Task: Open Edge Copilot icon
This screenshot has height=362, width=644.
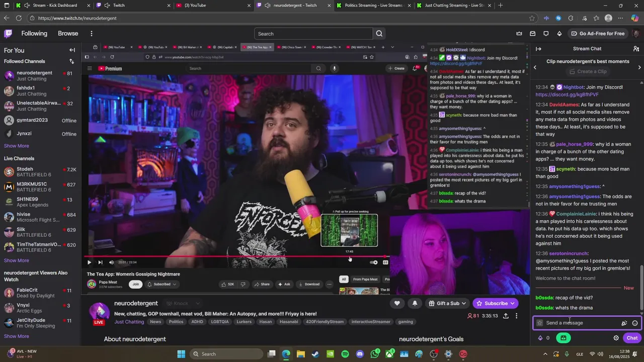Action: click(634, 18)
